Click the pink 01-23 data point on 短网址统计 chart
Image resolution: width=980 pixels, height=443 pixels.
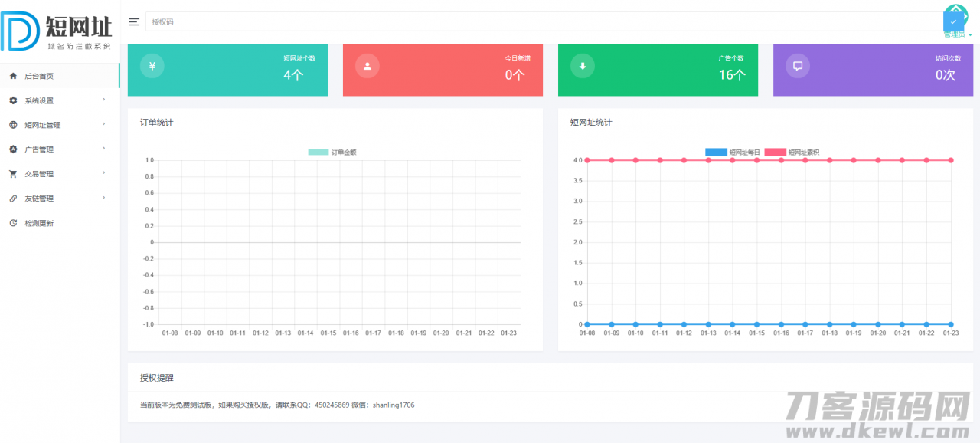[x=950, y=160]
